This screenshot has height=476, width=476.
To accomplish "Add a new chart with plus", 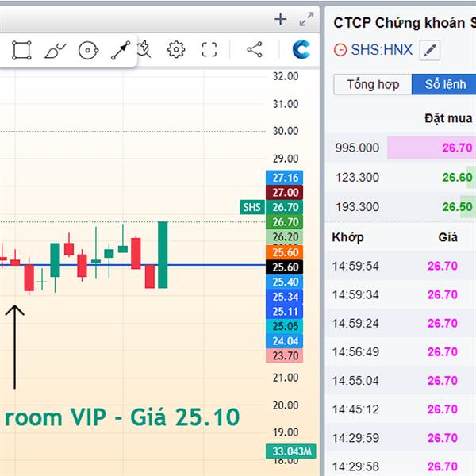I will 281,19.
